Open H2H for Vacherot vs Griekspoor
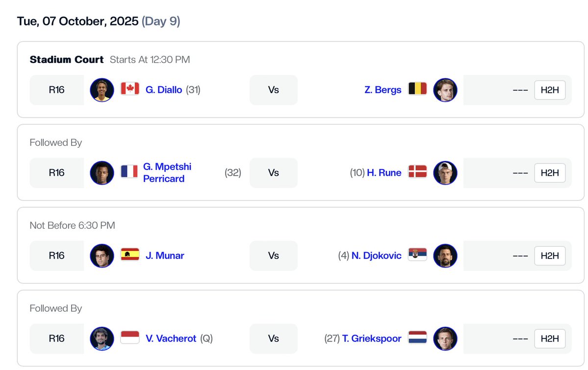The image size is (588, 370). [x=550, y=339]
